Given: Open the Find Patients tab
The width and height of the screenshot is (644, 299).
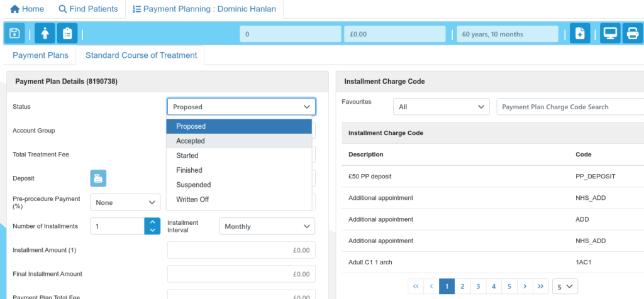Looking at the screenshot, I should 88,9.
